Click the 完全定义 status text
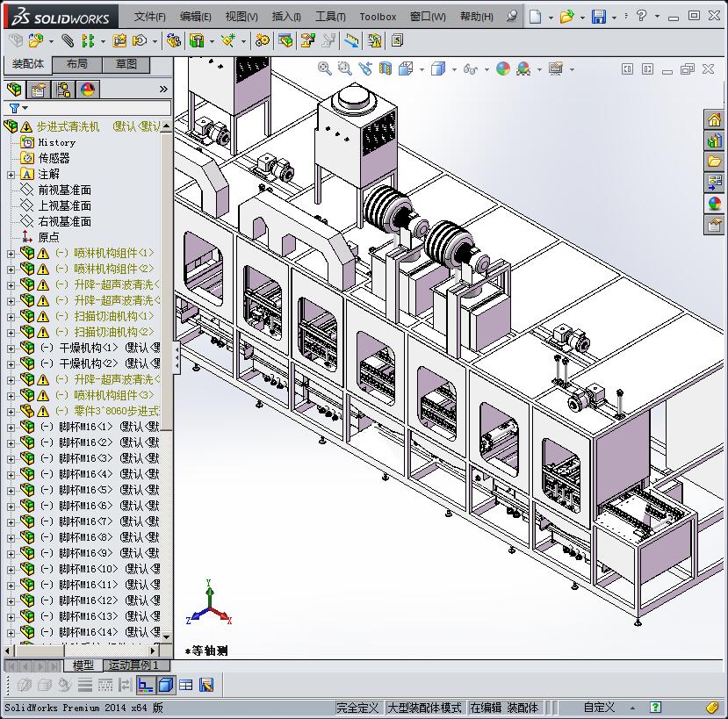 click(357, 708)
